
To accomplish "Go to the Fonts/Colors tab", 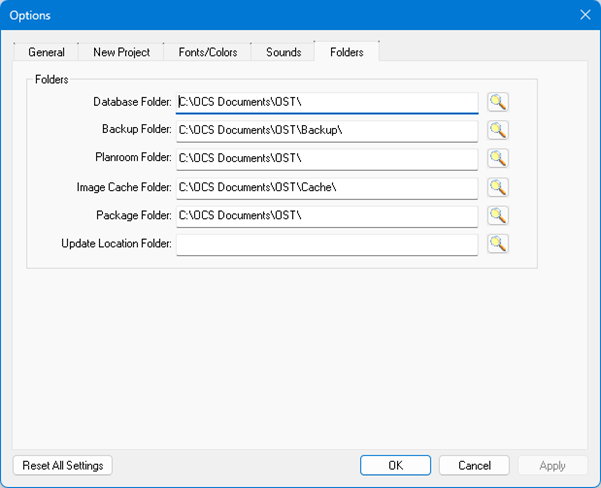I will [208, 52].
